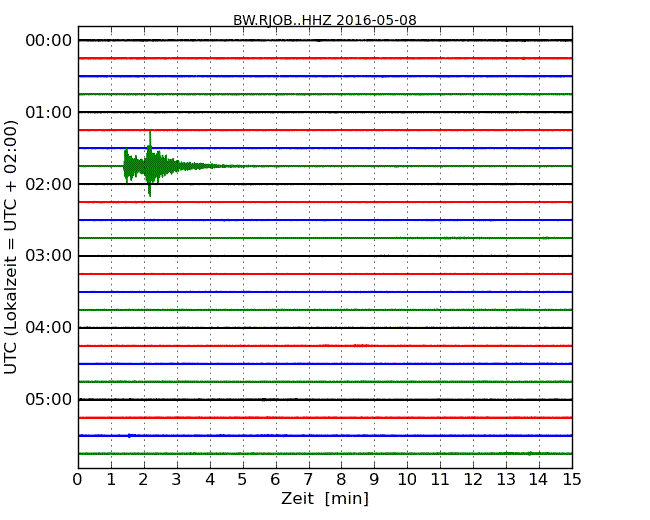
Task: Click the x-axis tick label 14
Action: 538,480
